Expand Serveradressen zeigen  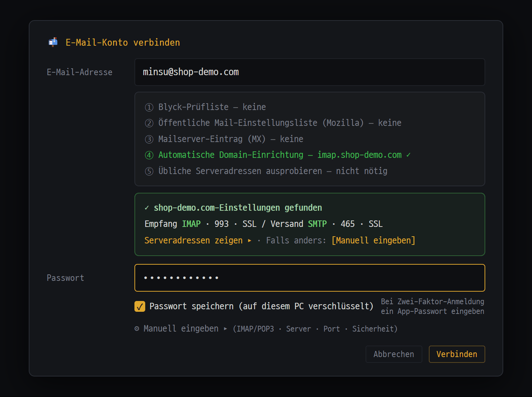tap(198, 240)
